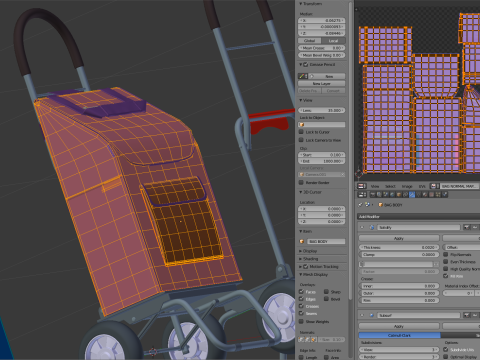The width and height of the screenshot is (480, 360).
Task: Expand the Shading panel
Action: (301, 259)
